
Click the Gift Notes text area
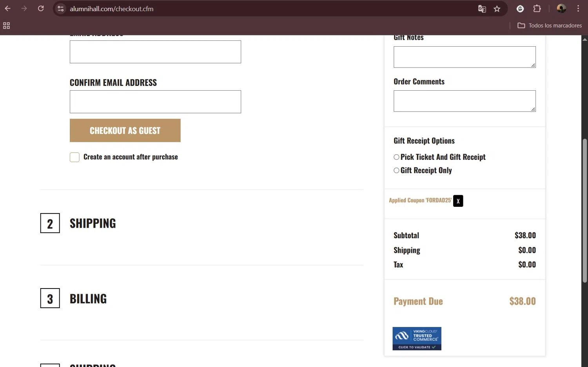click(465, 57)
